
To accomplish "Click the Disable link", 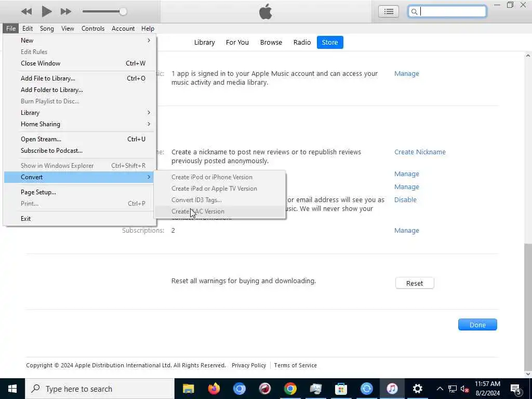I will tap(405, 200).
